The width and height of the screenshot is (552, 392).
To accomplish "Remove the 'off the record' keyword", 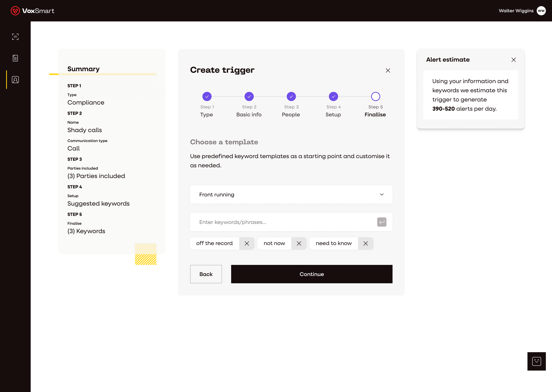I will pos(246,243).
